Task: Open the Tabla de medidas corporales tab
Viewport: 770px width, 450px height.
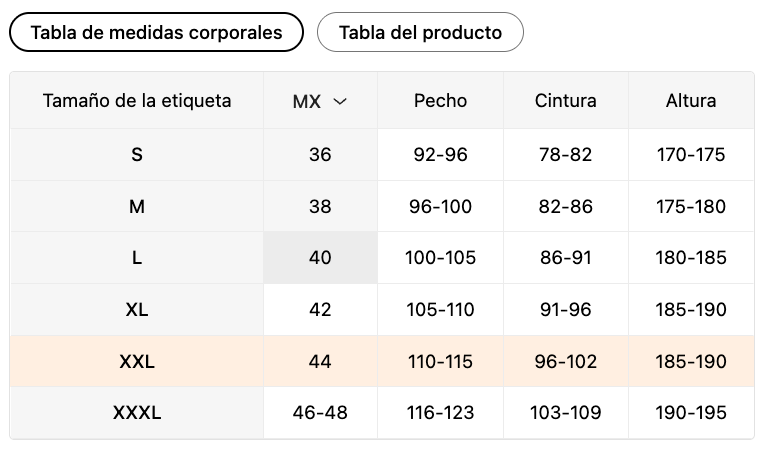Action: point(156,32)
